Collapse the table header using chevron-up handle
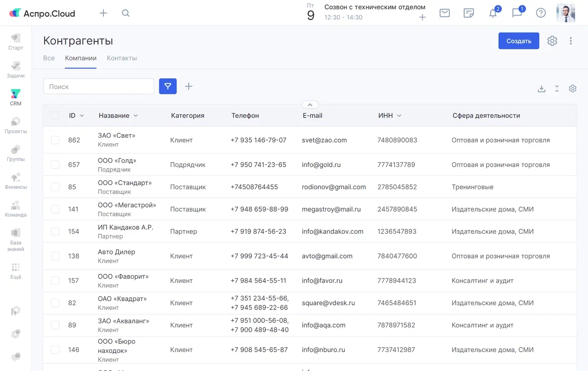Viewport: 588px width, 371px height. [310, 105]
